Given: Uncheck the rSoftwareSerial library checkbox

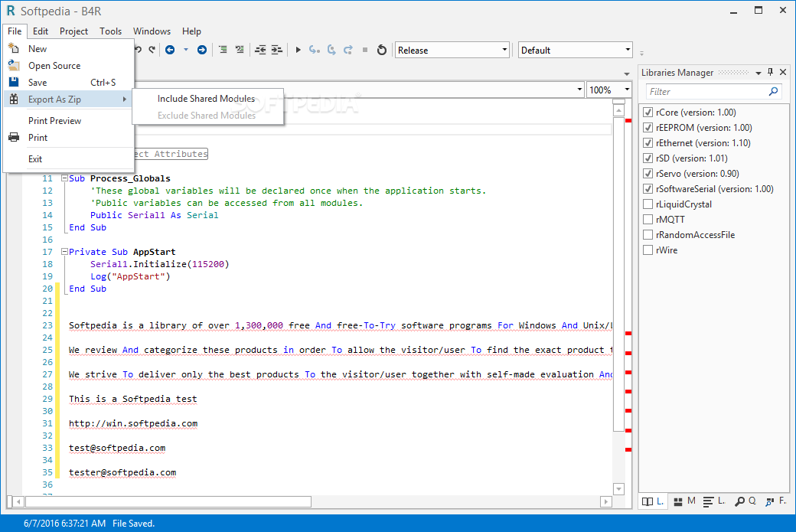Looking at the screenshot, I should [648, 189].
